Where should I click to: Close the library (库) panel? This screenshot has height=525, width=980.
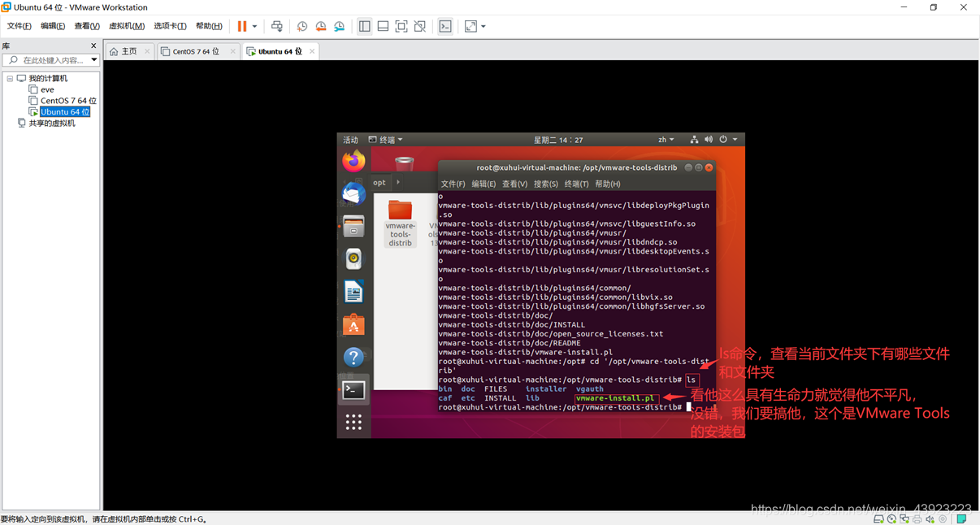[x=93, y=46]
